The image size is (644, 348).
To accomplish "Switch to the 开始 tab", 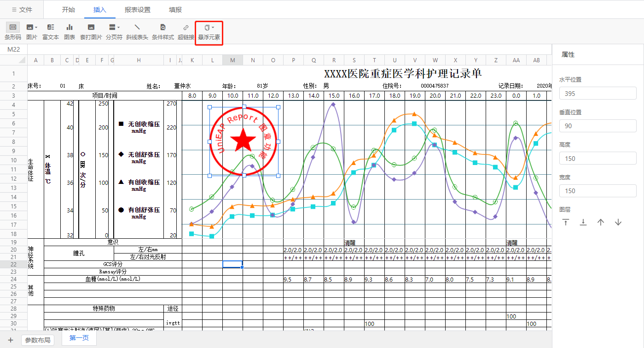I will (x=68, y=9).
